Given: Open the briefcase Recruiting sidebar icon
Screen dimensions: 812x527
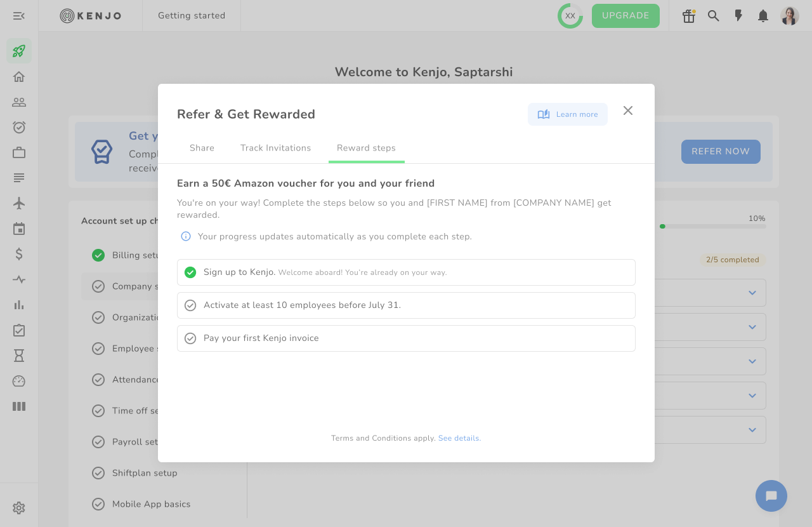Looking at the screenshot, I should (x=19, y=152).
